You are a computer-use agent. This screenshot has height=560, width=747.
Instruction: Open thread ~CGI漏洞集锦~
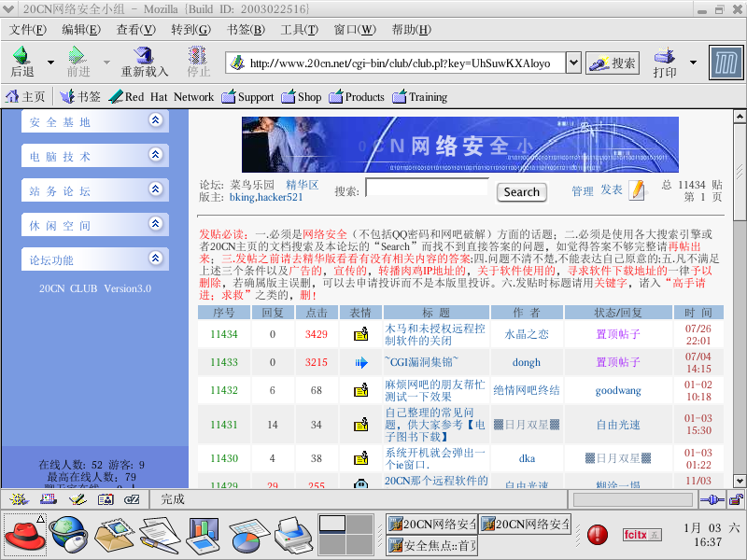[421, 362]
